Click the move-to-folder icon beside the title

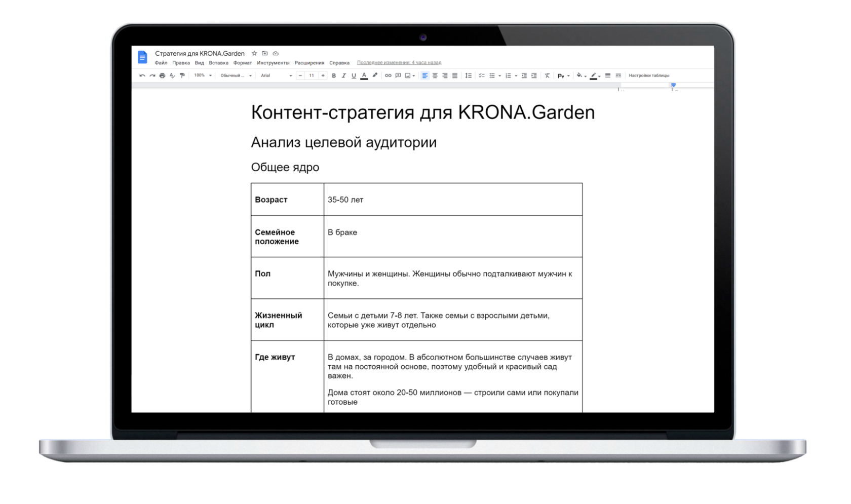(265, 53)
